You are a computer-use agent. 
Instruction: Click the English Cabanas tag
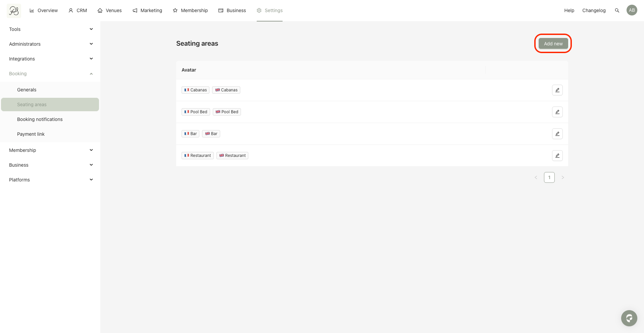[226, 90]
